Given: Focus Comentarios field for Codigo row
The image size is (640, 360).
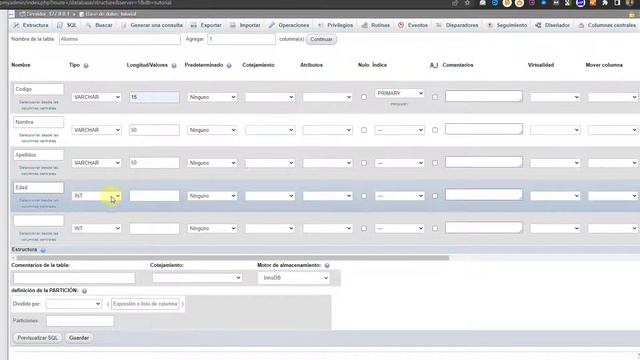Looking at the screenshot, I should tap(484, 96).
